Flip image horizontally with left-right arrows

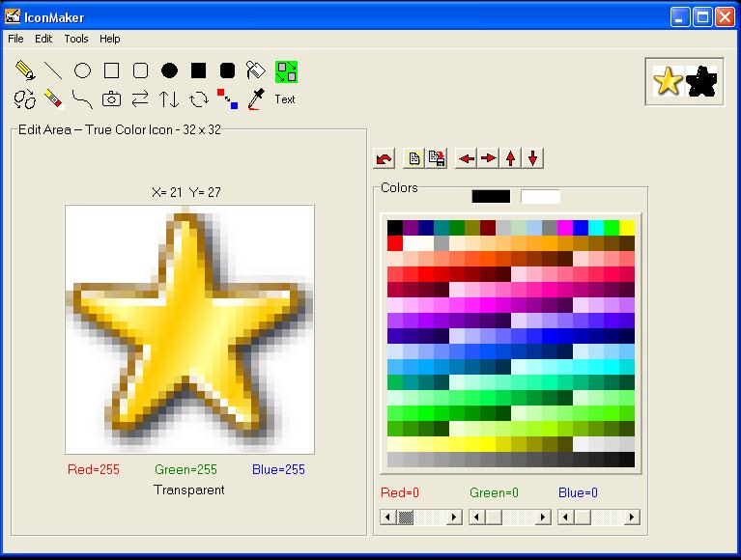[x=140, y=99]
